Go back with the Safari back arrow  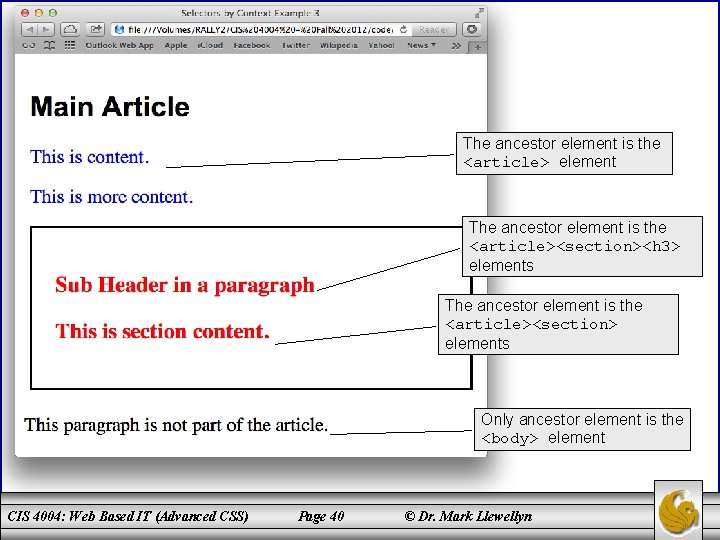click(x=29, y=30)
